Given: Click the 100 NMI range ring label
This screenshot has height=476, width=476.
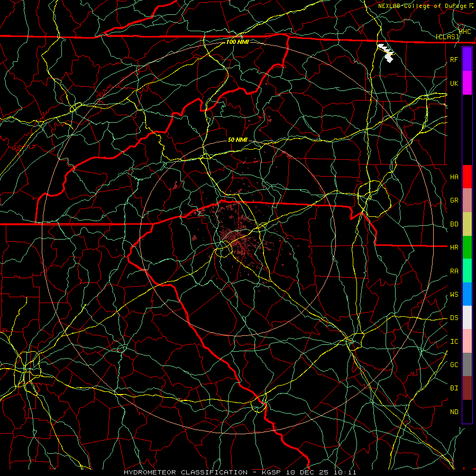Looking at the screenshot, I should point(237,42).
